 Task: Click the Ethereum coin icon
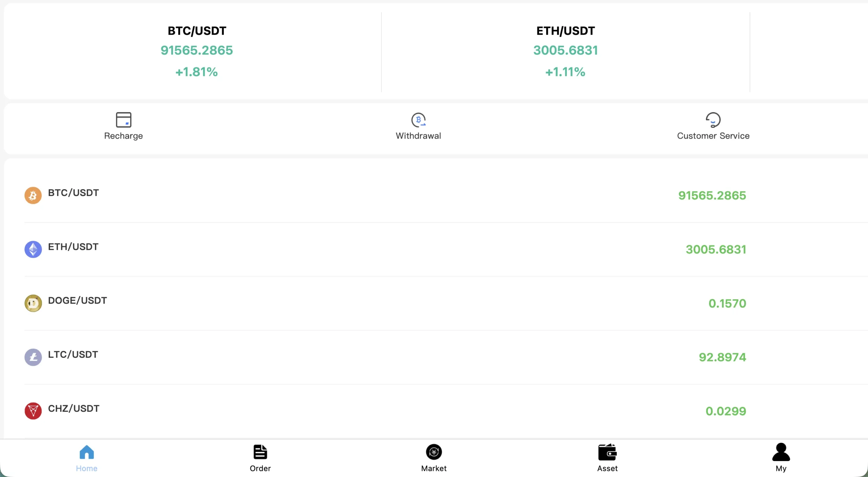tap(33, 249)
